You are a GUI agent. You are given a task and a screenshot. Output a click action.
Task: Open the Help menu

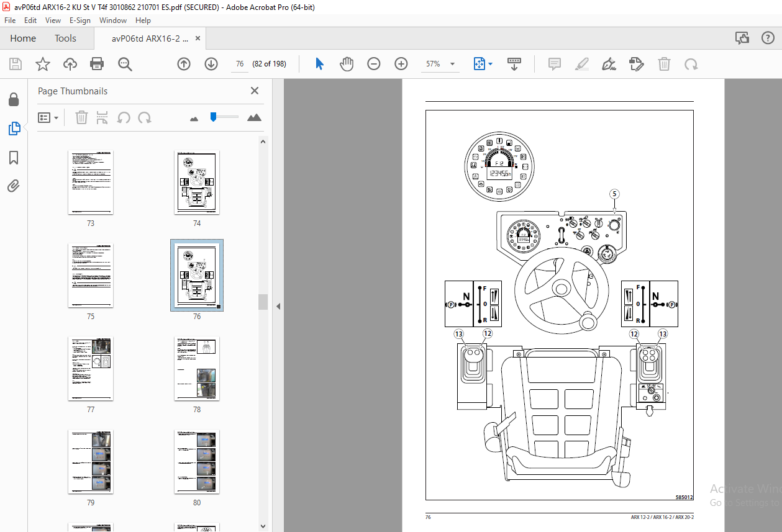pyautogui.click(x=143, y=20)
